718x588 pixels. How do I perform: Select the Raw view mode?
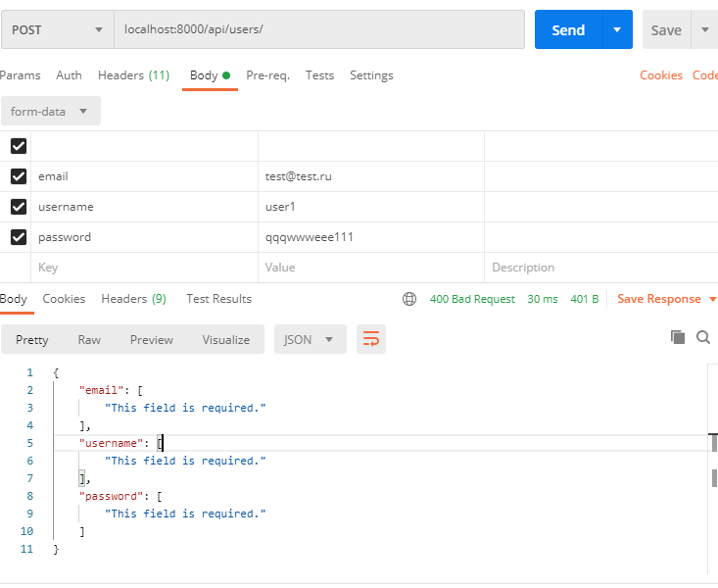click(x=89, y=340)
